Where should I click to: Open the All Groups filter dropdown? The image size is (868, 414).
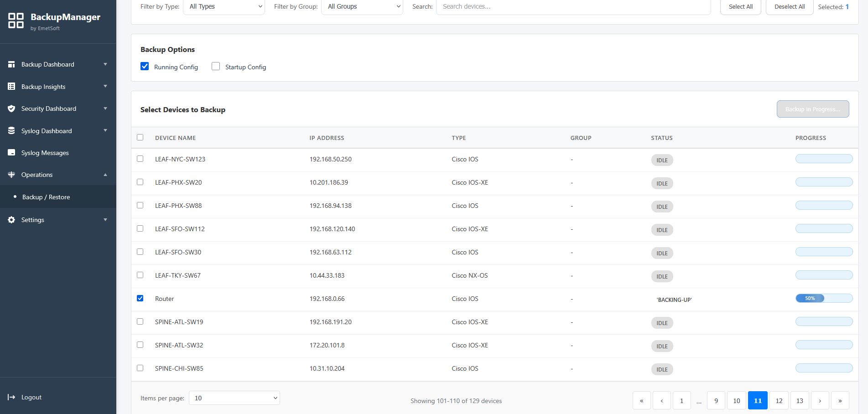pyautogui.click(x=362, y=6)
